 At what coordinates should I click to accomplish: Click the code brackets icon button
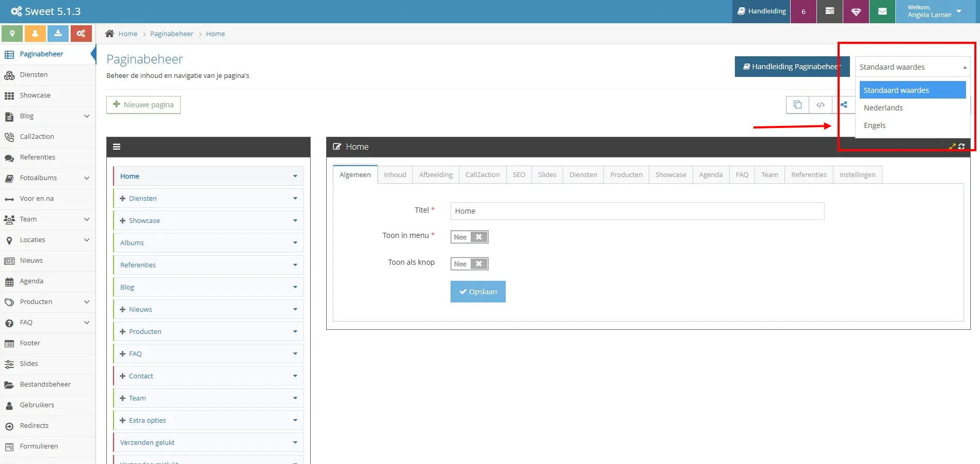point(821,105)
